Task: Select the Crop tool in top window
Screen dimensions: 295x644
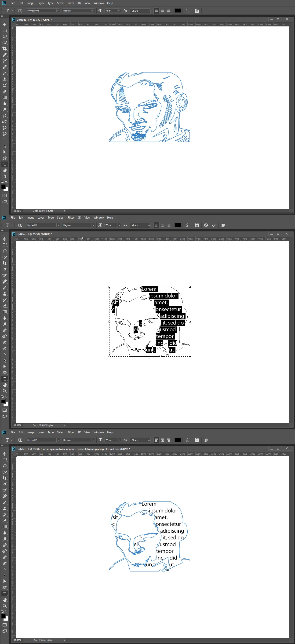Action: point(4,48)
